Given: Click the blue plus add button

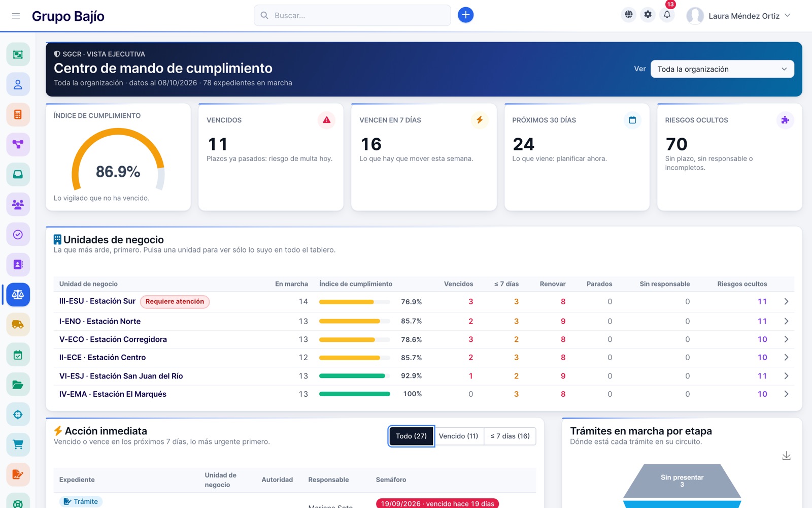Looking at the screenshot, I should click(x=465, y=15).
